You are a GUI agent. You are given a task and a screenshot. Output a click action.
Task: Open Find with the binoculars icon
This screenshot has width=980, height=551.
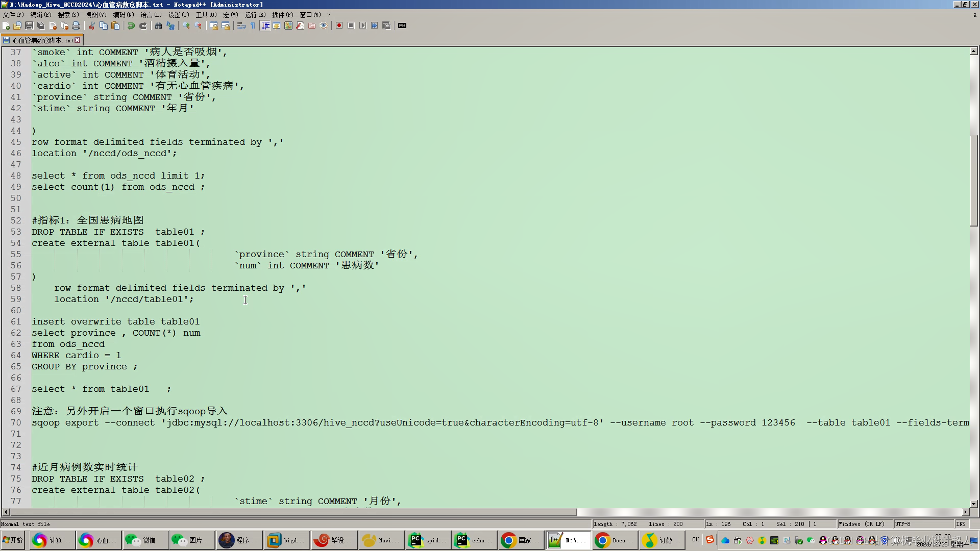click(x=159, y=26)
